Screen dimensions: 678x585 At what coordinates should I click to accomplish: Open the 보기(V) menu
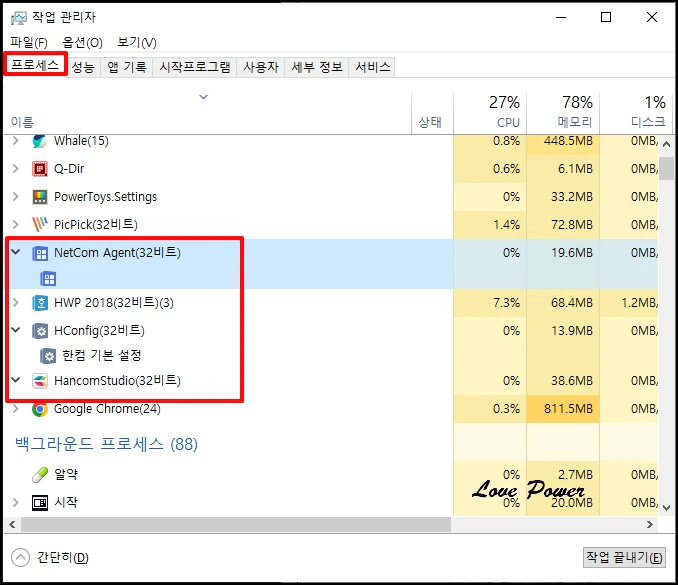click(x=137, y=42)
